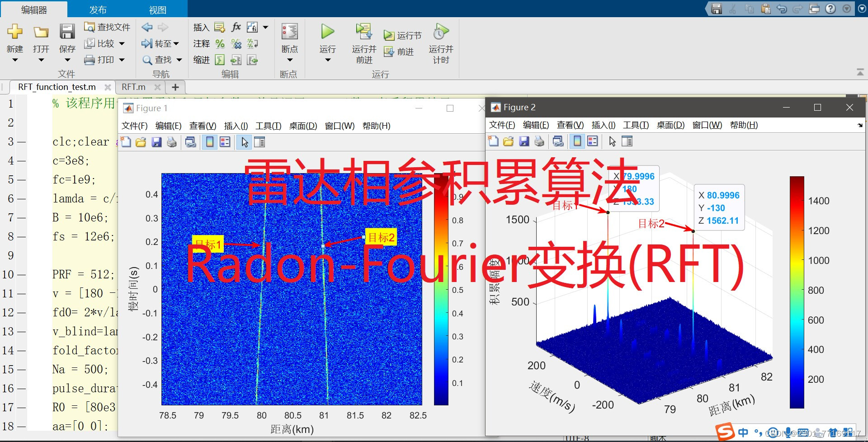Toggle the colorbar in Figure 1

[x=209, y=141]
